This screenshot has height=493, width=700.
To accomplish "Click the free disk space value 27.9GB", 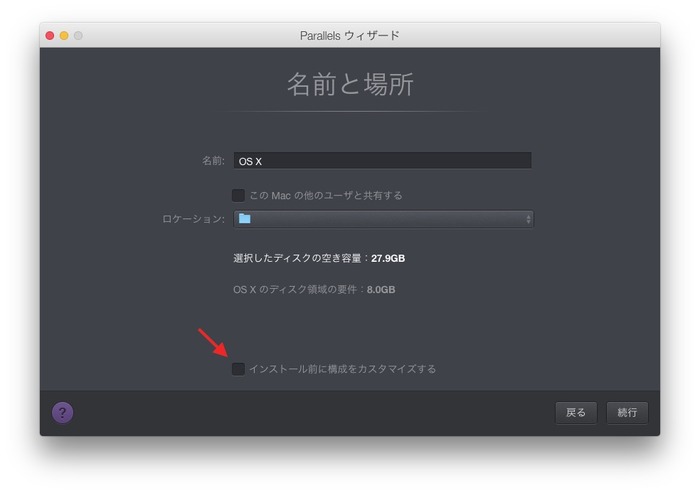I will [x=388, y=258].
